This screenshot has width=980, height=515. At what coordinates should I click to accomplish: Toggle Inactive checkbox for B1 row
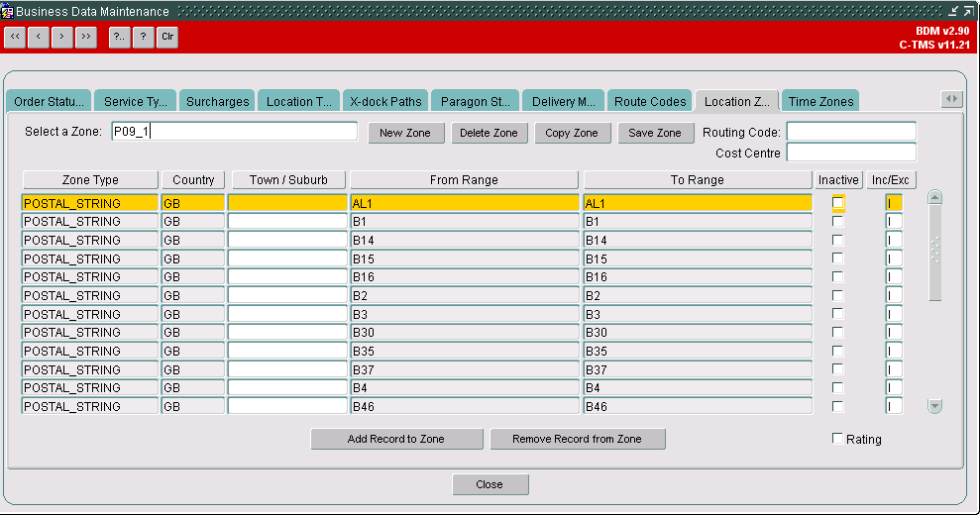837,221
